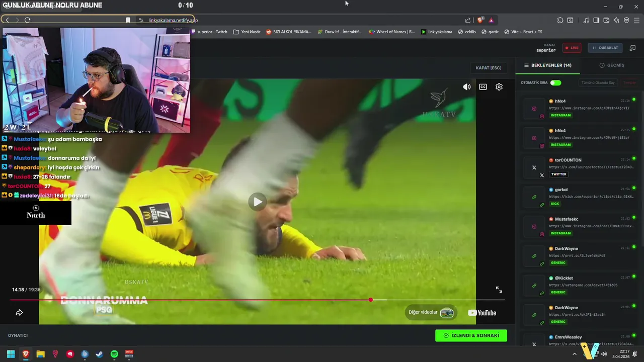
Task: Click the bookmark icon in address bar
Action: (x=128, y=20)
